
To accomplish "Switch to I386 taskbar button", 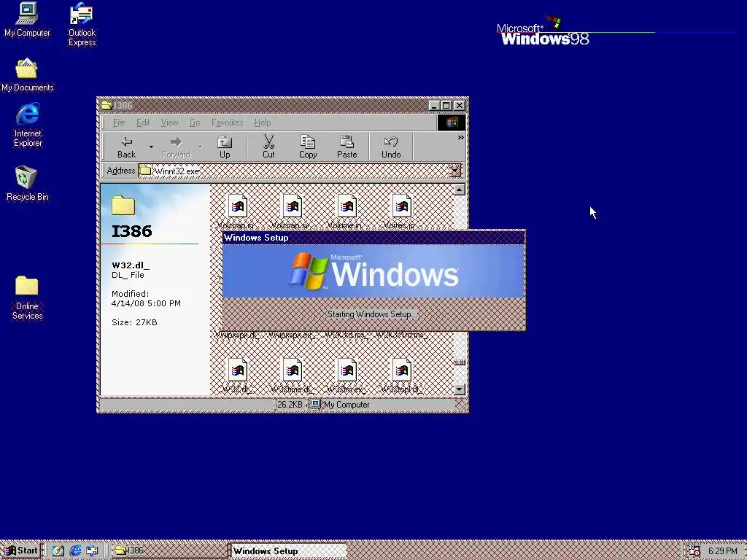I will 169,551.
